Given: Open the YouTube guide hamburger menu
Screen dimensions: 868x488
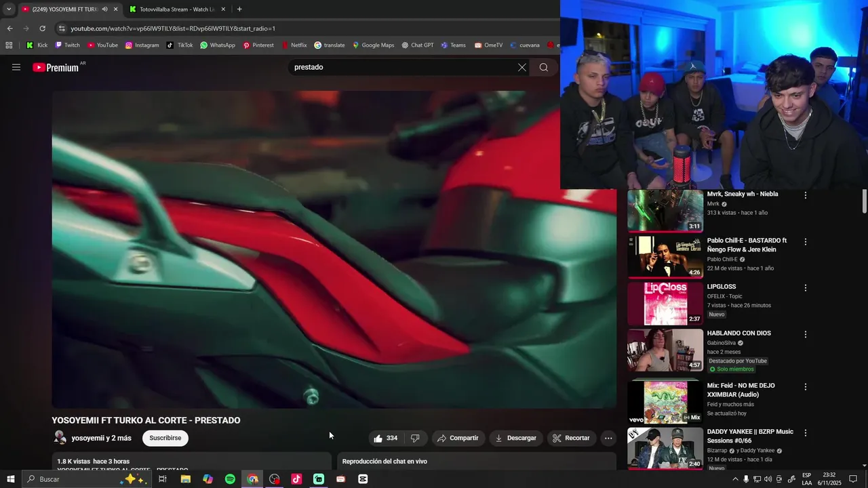Looking at the screenshot, I should click(16, 67).
